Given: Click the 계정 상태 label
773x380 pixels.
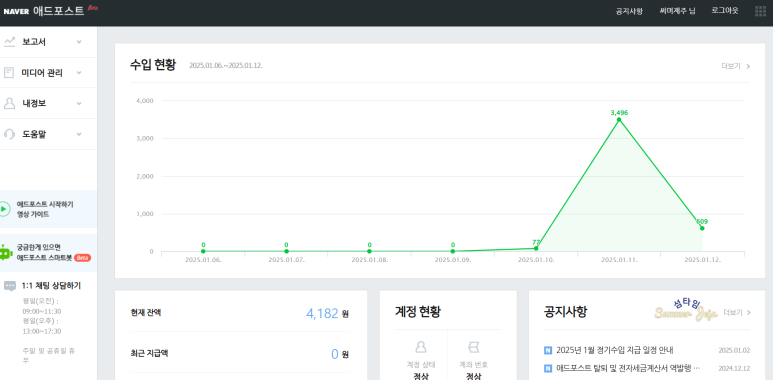Looking at the screenshot, I should tap(421, 365).
